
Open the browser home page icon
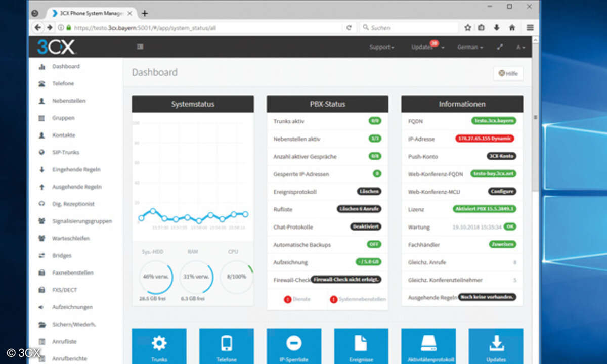(x=512, y=28)
